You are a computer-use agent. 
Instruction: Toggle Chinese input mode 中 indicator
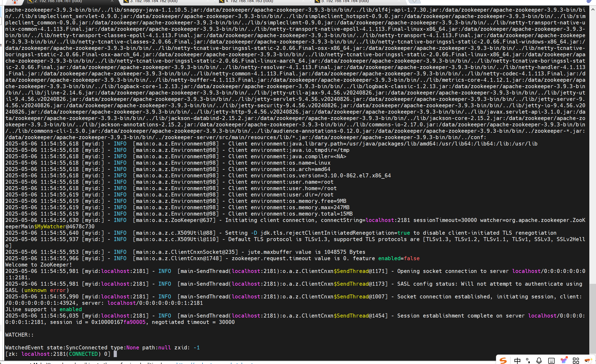click(517, 360)
